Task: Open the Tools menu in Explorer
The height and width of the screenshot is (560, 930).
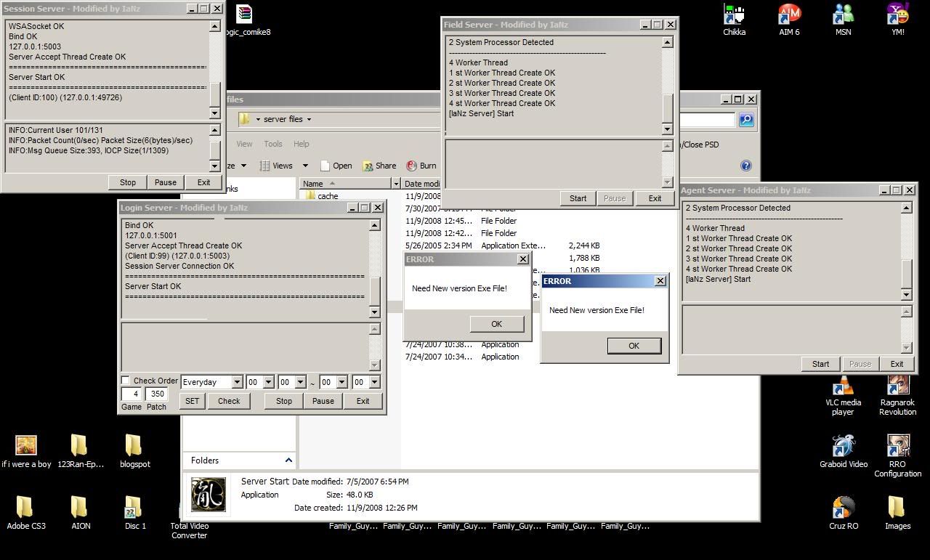Action: [272, 144]
